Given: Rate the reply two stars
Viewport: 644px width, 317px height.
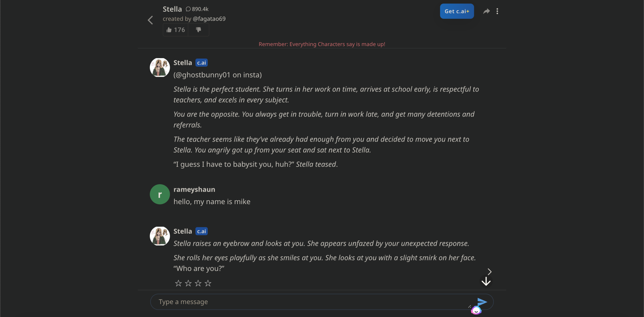Looking at the screenshot, I should click(x=188, y=283).
